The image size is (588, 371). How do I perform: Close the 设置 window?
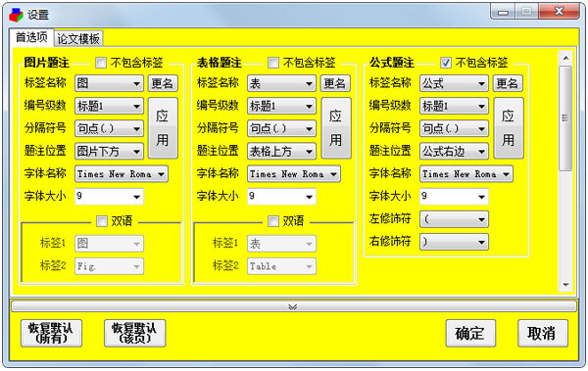(560, 12)
